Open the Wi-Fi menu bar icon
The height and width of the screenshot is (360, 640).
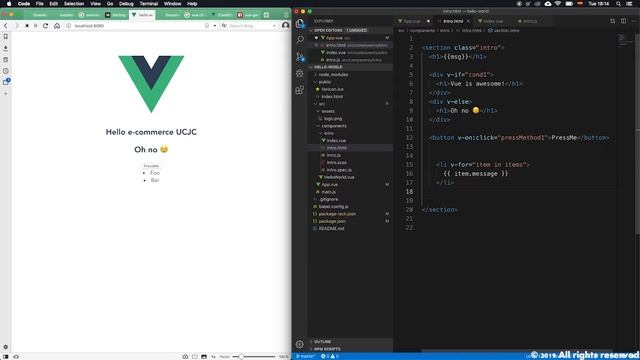558,4
